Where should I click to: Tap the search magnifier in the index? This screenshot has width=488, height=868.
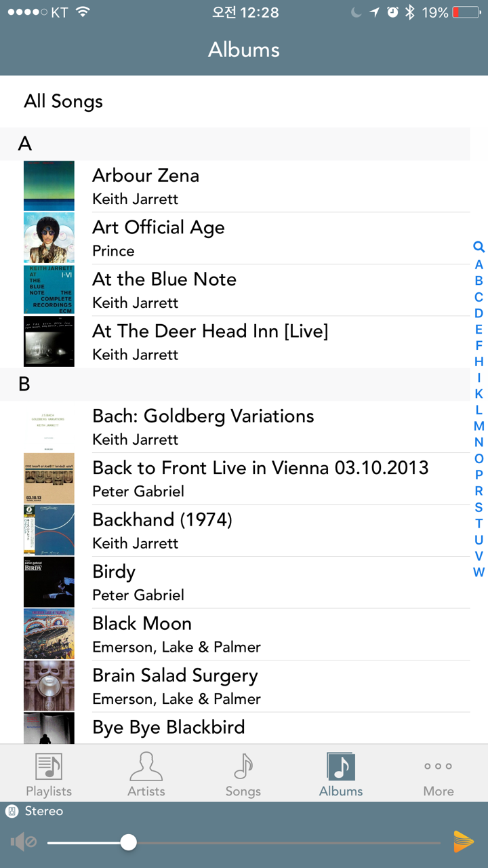coord(479,248)
